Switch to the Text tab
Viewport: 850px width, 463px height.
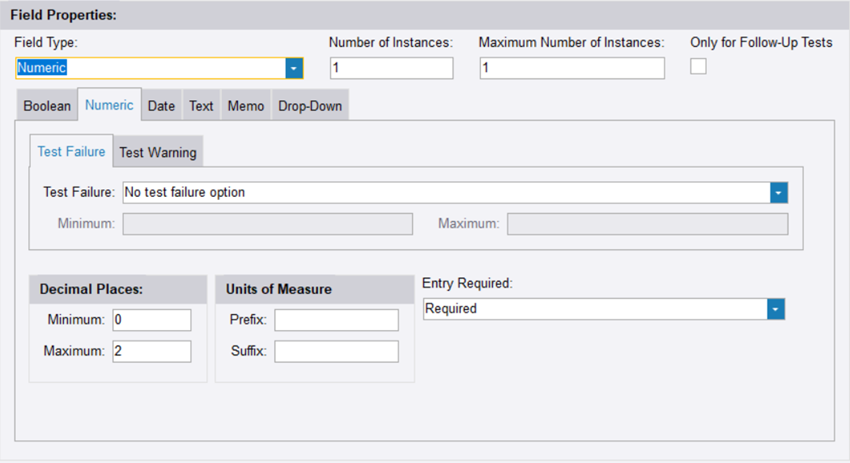tap(201, 106)
